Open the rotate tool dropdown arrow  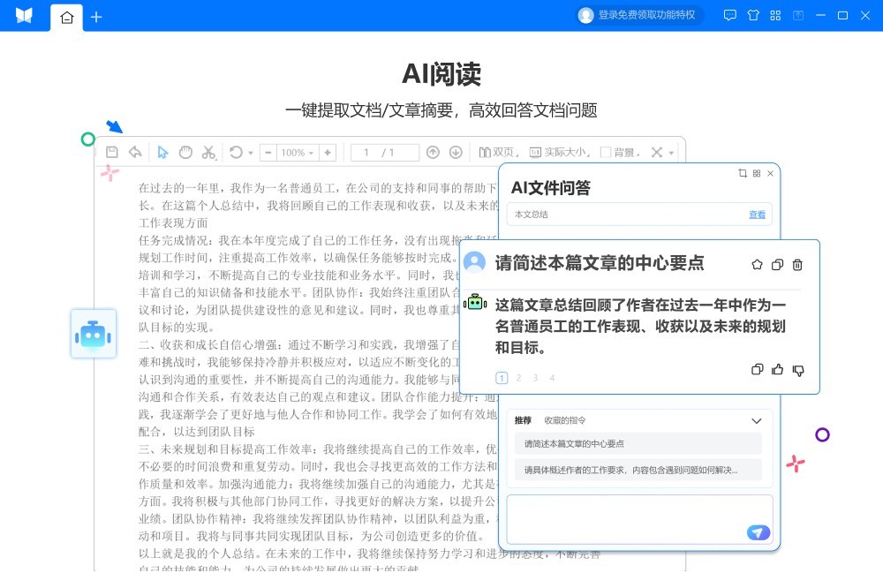251,153
